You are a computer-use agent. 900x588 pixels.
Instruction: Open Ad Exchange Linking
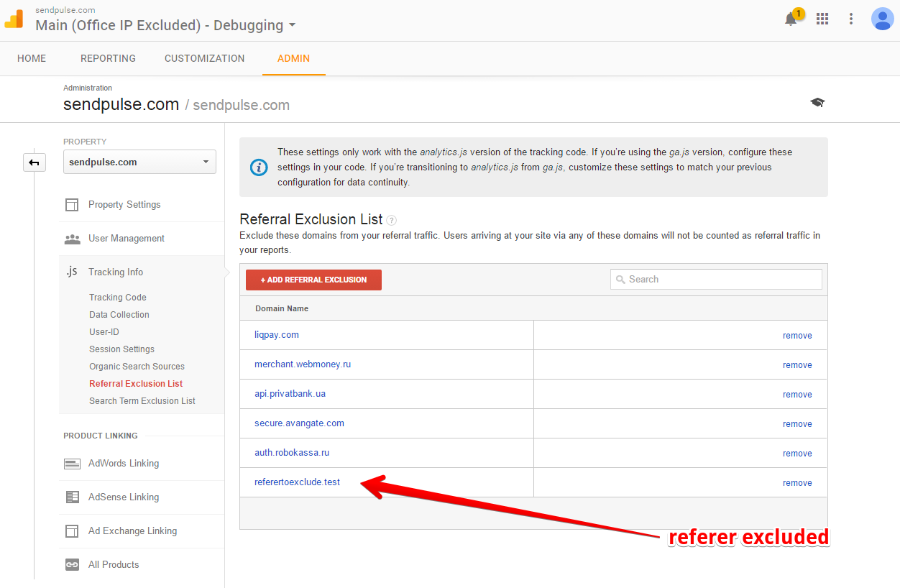pos(132,531)
